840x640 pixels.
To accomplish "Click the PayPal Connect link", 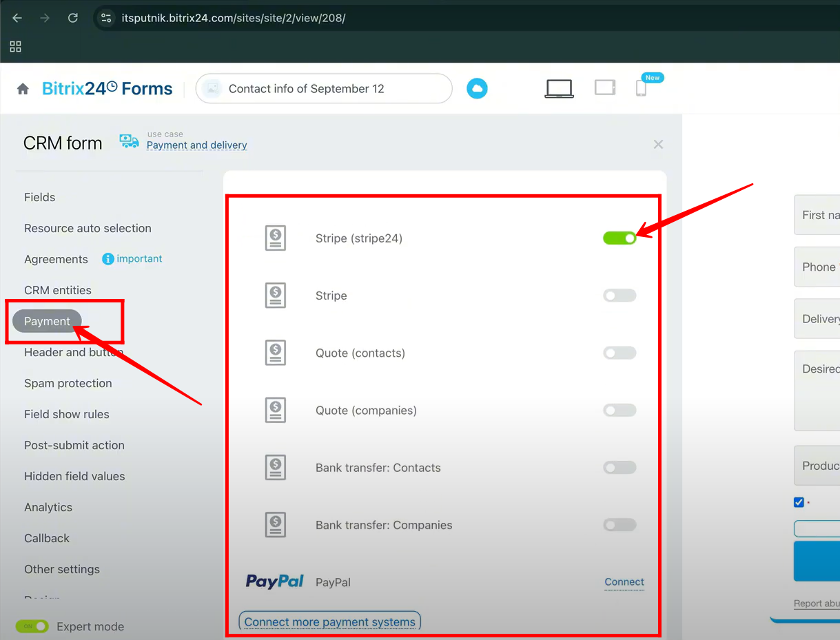I will 624,582.
